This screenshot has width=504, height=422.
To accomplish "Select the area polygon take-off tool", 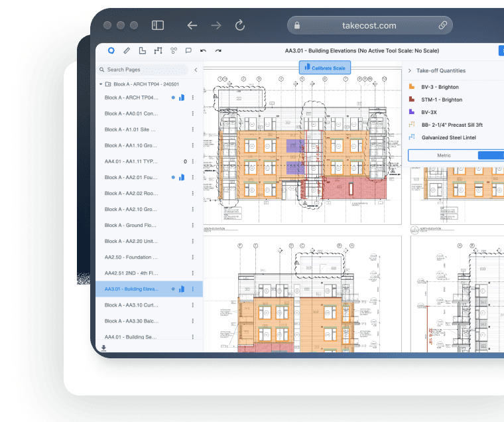I will (x=142, y=50).
